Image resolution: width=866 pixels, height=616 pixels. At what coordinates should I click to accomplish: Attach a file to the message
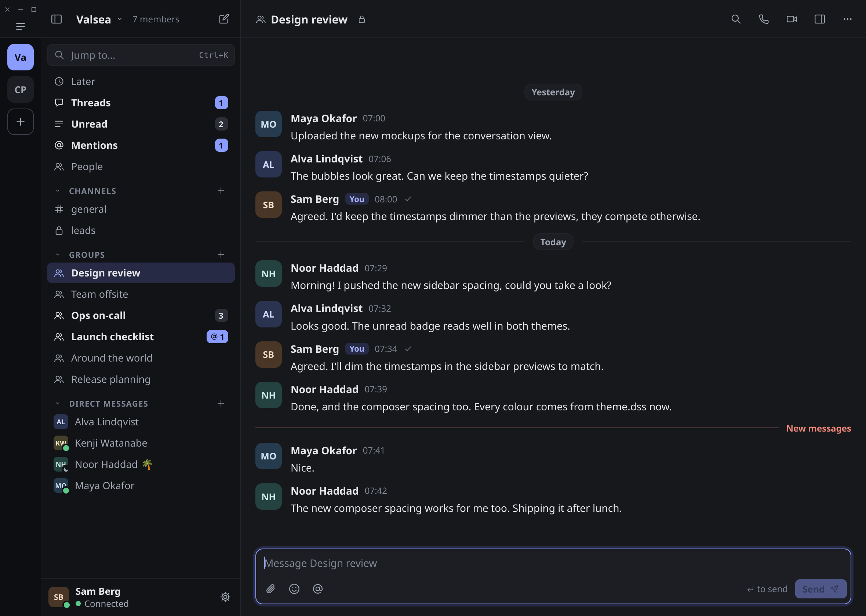(x=270, y=589)
